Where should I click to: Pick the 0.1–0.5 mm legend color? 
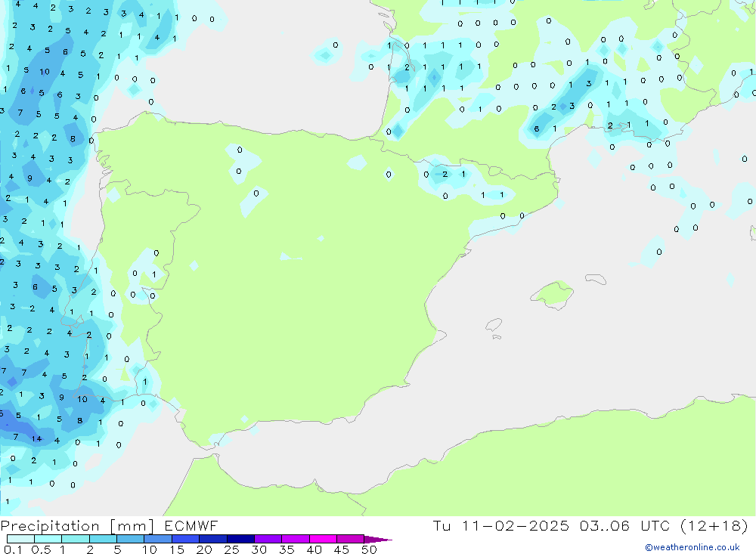pyautogui.click(x=21, y=539)
